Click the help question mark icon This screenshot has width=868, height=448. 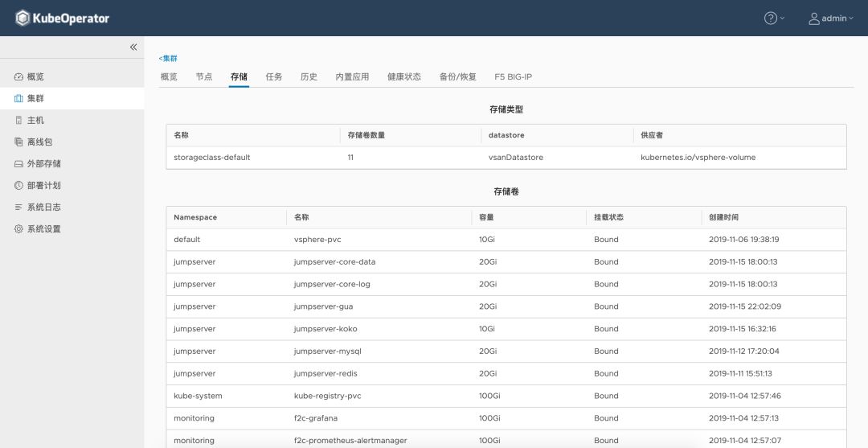[771, 18]
